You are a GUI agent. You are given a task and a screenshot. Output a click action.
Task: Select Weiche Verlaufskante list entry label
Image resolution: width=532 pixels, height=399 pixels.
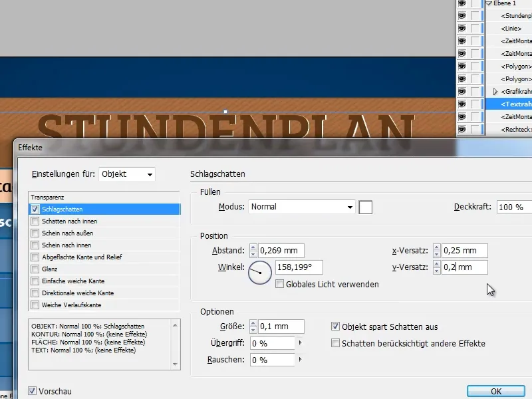coord(72,305)
